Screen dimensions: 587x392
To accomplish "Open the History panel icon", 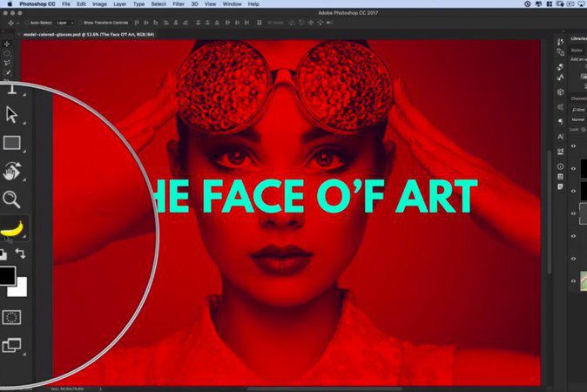I will tap(560, 42).
